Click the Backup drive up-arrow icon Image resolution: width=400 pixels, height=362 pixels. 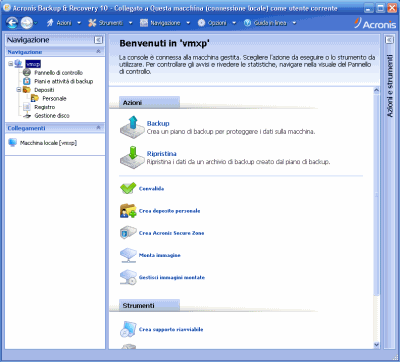(x=132, y=127)
